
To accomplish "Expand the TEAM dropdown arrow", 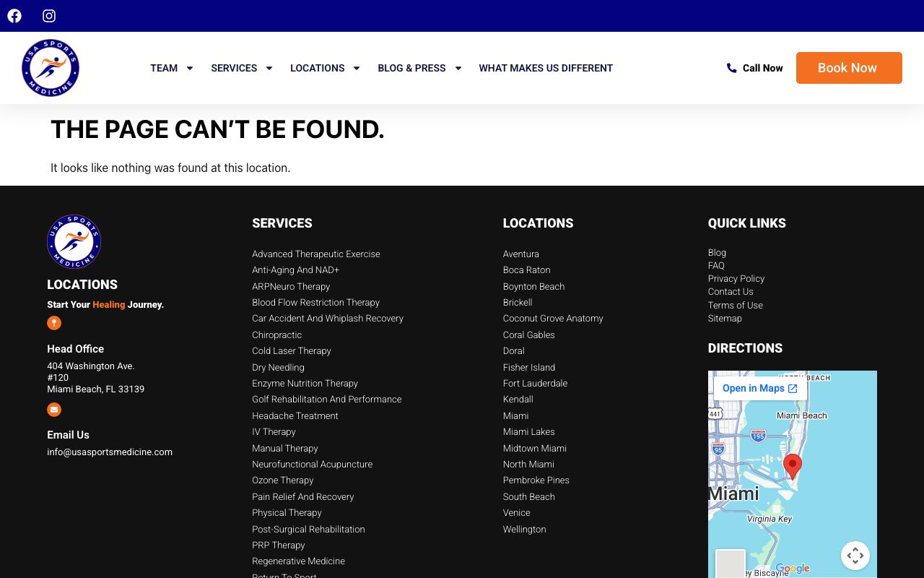I will 190,68.
